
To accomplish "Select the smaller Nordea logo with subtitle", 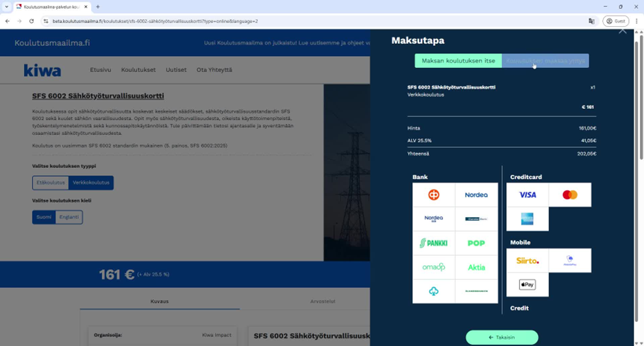I will click(434, 219).
